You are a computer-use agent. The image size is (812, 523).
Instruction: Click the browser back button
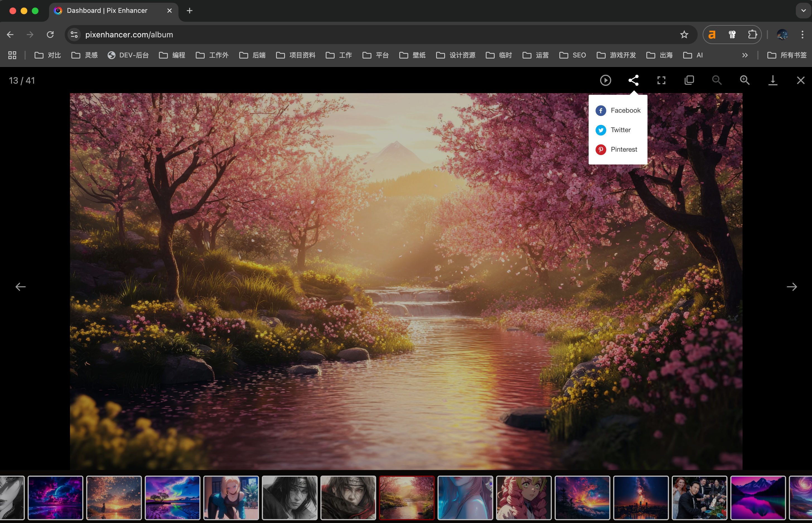(10, 35)
